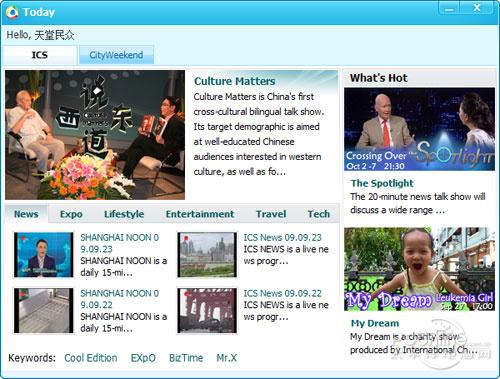
Task: Click the Culture Matters description text
Action: pyautogui.click(x=259, y=134)
